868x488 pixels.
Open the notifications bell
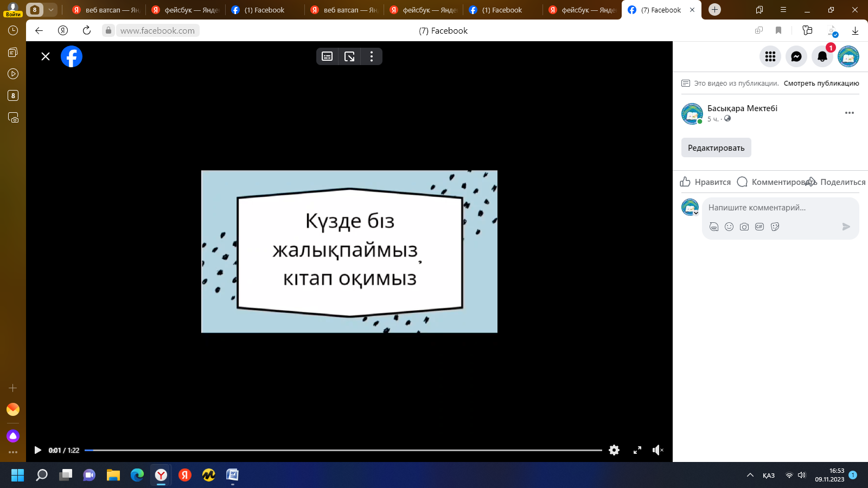click(x=822, y=56)
